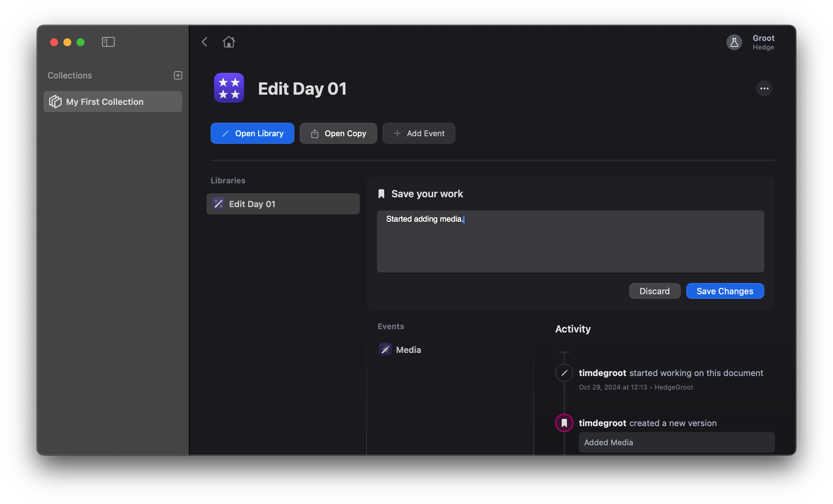Add a new collection with plus icon
833x504 pixels.
[178, 75]
